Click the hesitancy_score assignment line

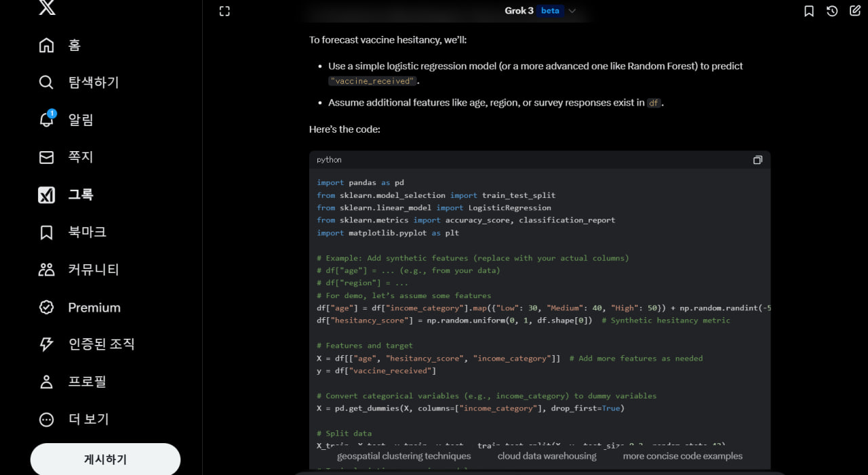[x=524, y=321]
